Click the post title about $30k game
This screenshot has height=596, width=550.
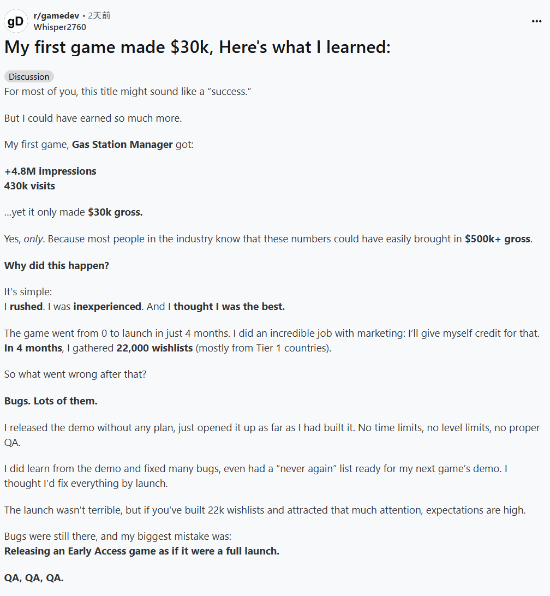click(197, 47)
